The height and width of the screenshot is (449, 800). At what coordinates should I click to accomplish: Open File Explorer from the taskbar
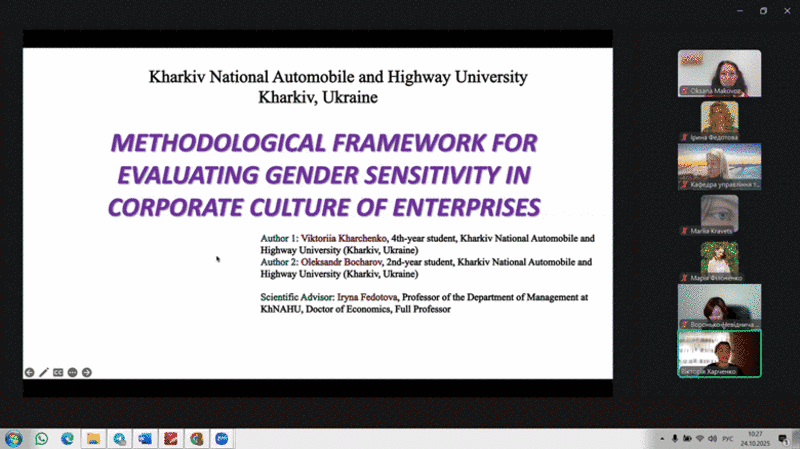[94, 438]
